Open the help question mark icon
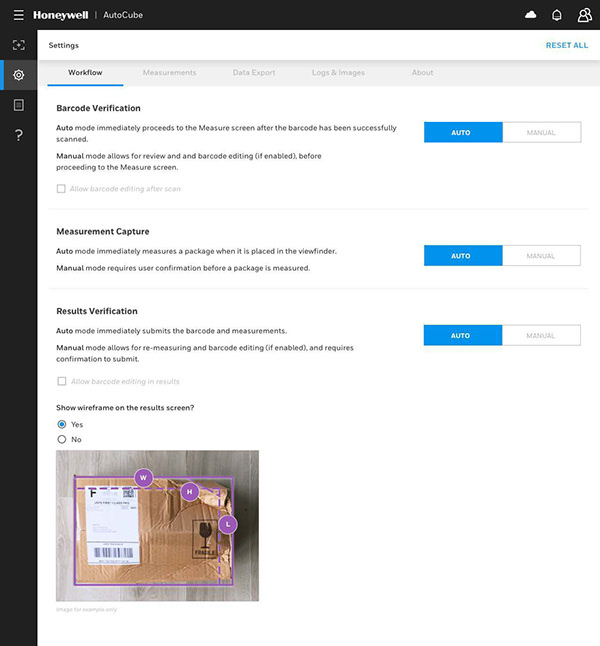The width and height of the screenshot is (600, 646). point(19,135)
